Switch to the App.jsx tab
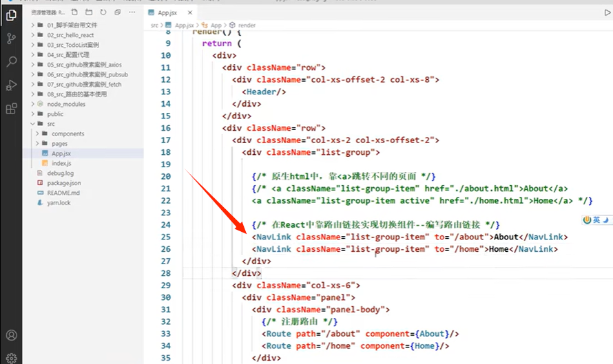Viewport: 613px width, 364px height. point(168,12)
